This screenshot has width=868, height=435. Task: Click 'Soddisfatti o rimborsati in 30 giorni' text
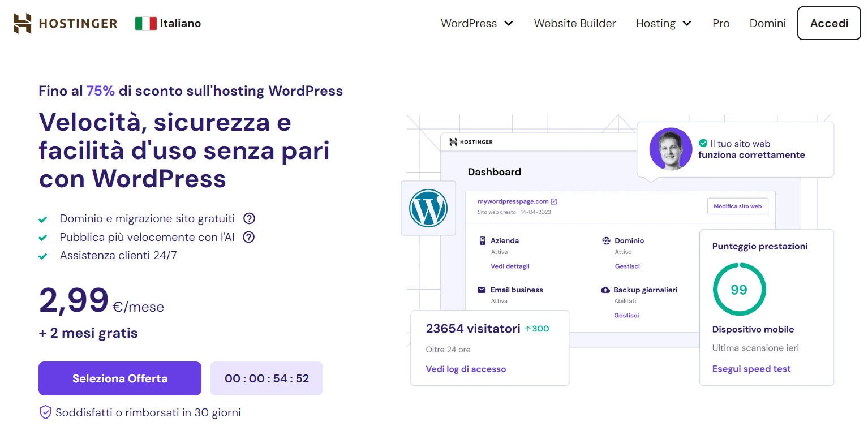click(x=148, y=412)
